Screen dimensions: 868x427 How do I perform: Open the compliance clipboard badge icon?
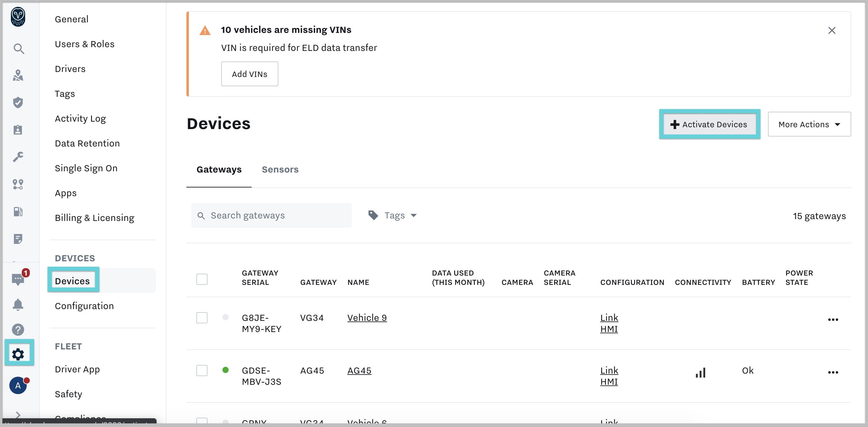tap(18, 130)
